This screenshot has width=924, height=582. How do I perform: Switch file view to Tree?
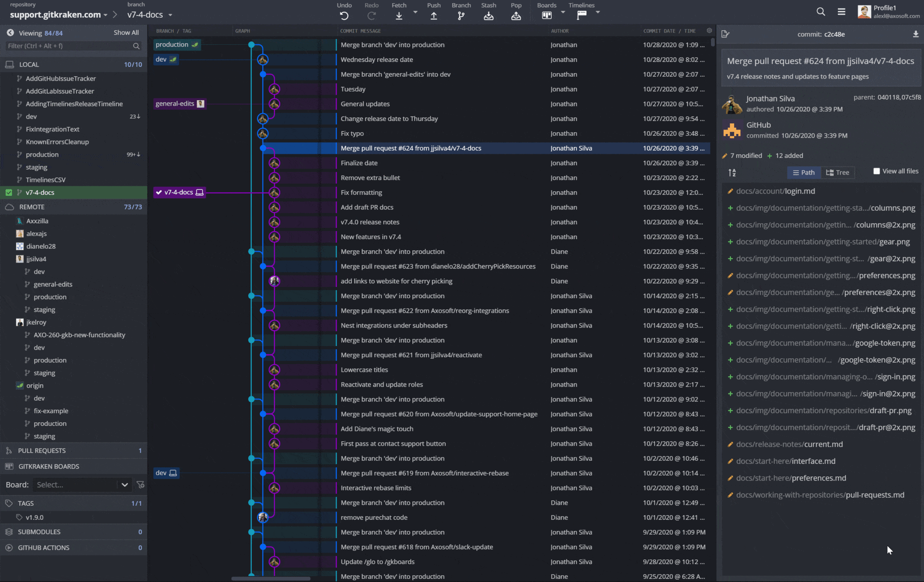tap(837, 172)
